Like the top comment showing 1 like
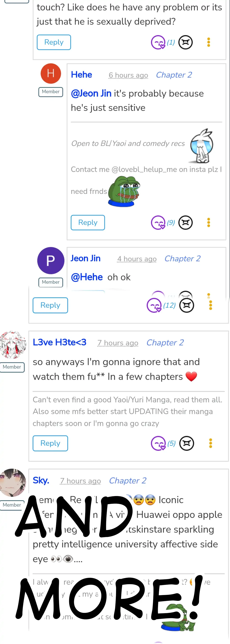The width and height of the screenshot is (230, 644). [158, 42]
